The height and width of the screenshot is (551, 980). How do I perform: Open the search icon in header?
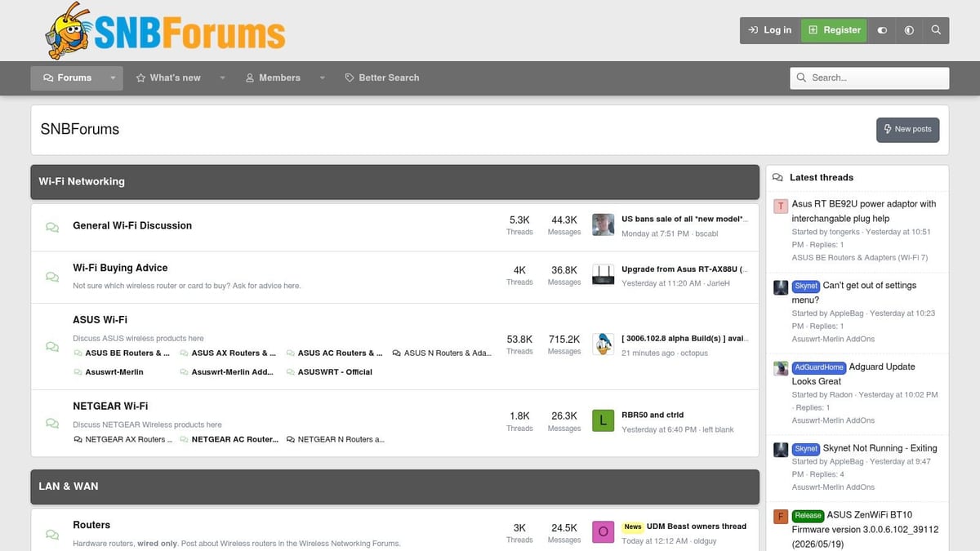click(936, 30)
